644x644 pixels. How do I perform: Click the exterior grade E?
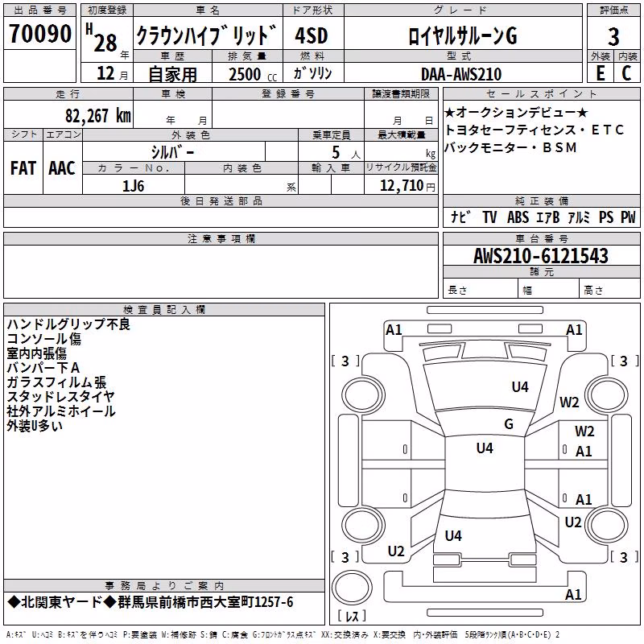(x=601, y=73)
